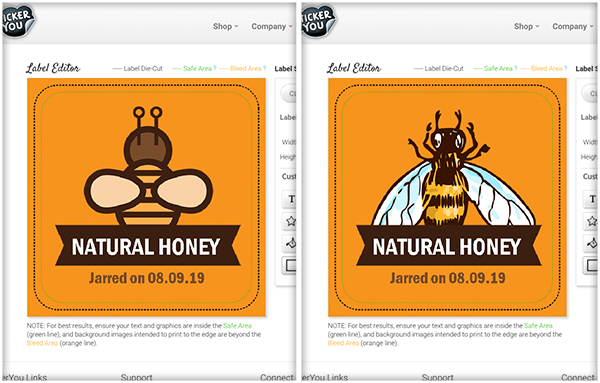Select the rectangle shape tool in right editor
The height and width of the screenshot is (383, 600).
coord(591,265)
